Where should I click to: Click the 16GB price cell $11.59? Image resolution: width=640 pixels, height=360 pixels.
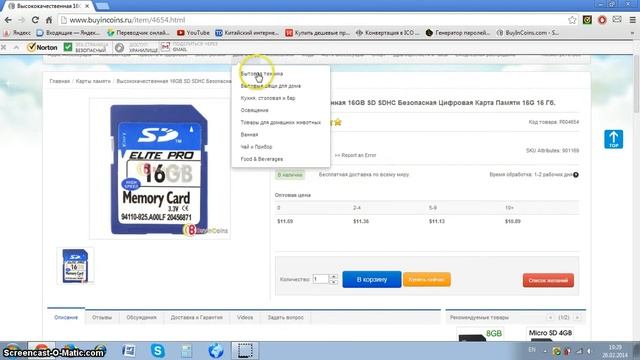coord(285,221)
